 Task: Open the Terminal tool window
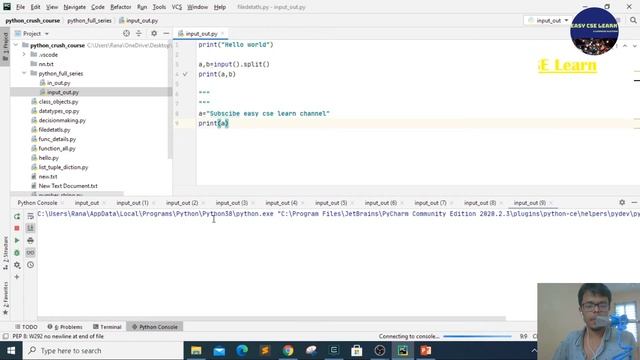point(107,327)
